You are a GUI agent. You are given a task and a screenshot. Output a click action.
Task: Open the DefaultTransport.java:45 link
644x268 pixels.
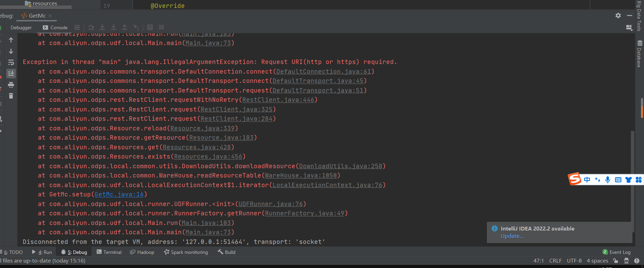coord(318,81)
